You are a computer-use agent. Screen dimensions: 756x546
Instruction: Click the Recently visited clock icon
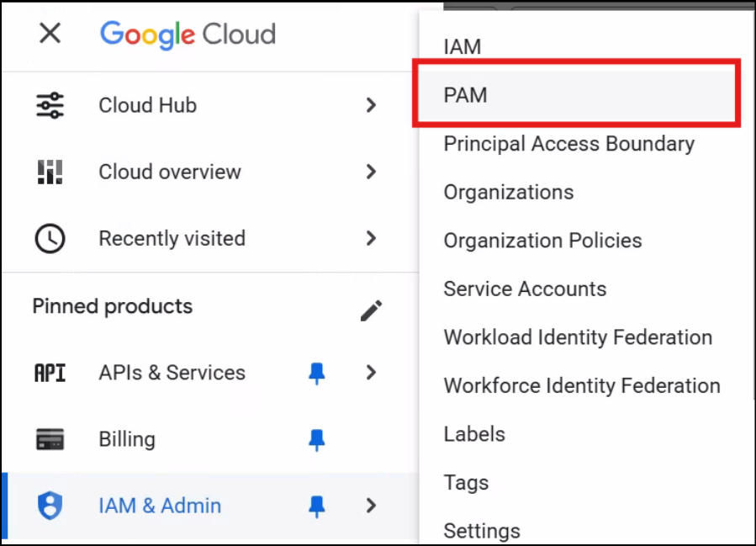click(x=50, y=239)
